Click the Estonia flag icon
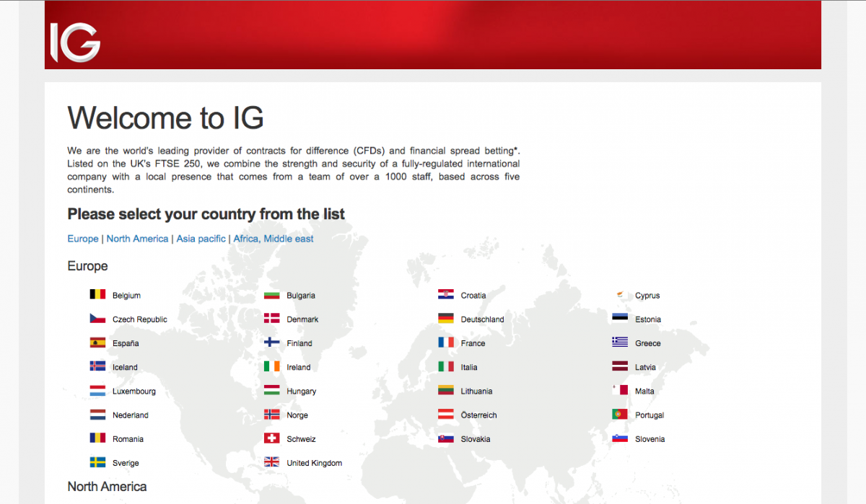The image size is (866, 504). tap(621, 318)
